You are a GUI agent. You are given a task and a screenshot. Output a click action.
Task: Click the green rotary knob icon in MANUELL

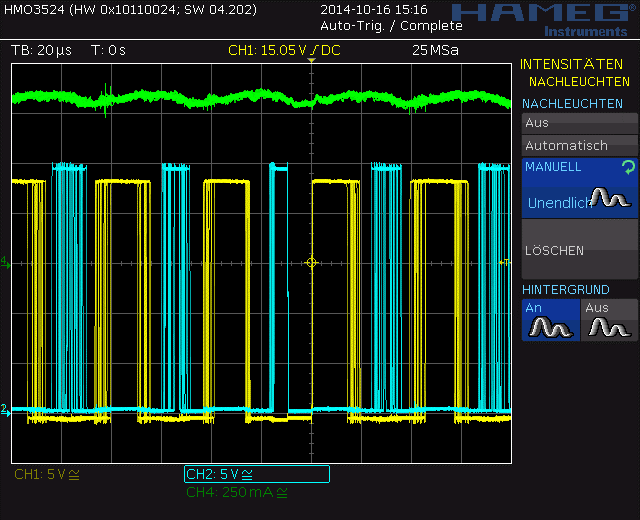pos(627,168)
